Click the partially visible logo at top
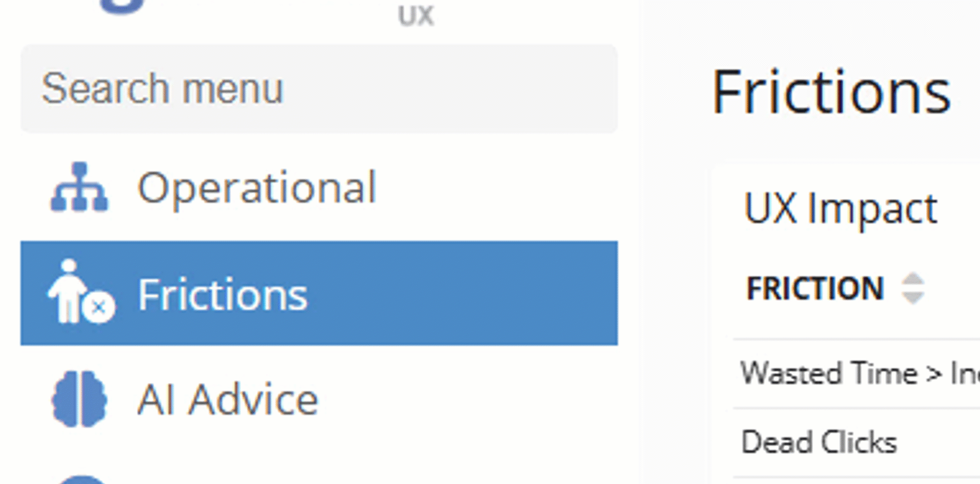 (123, 6)
